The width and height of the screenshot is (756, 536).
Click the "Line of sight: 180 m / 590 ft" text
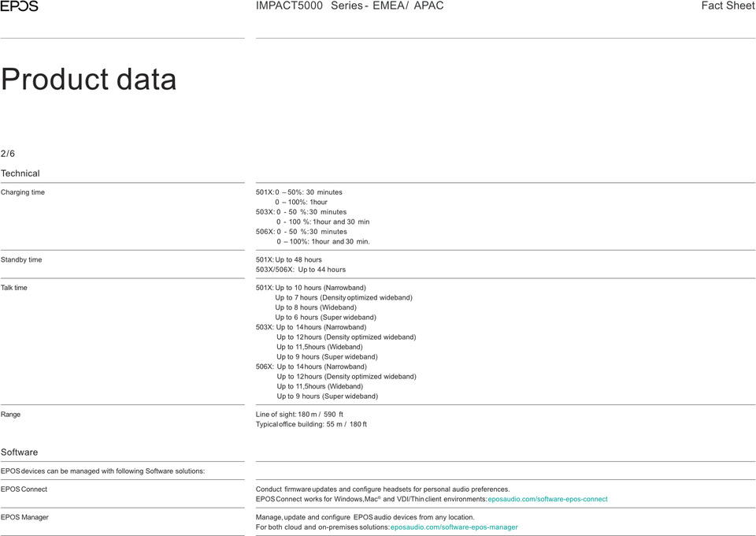click(x=299, y=414)
